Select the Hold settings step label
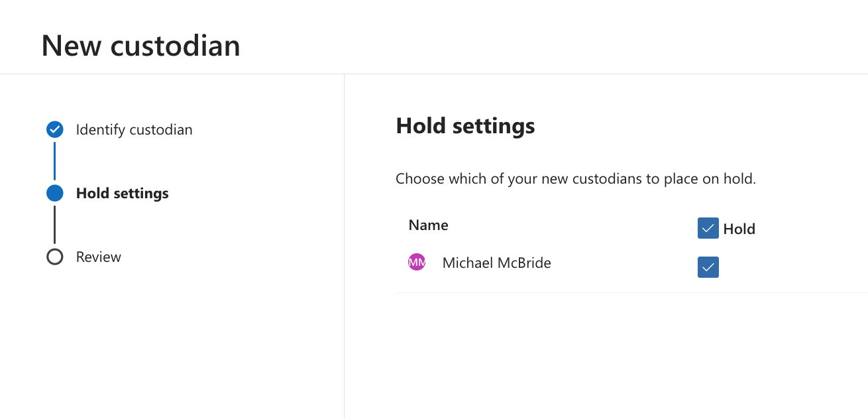The image size is (868, 419). click(123, 193)
